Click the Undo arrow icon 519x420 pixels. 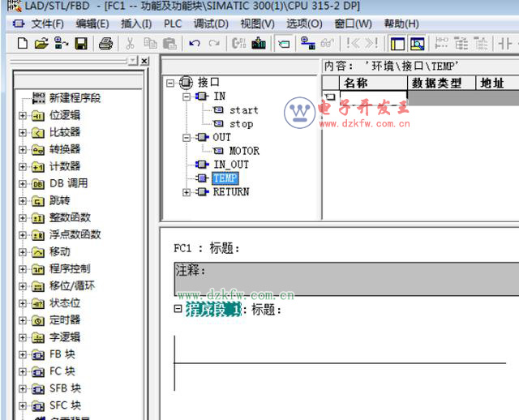coord(195,43)
